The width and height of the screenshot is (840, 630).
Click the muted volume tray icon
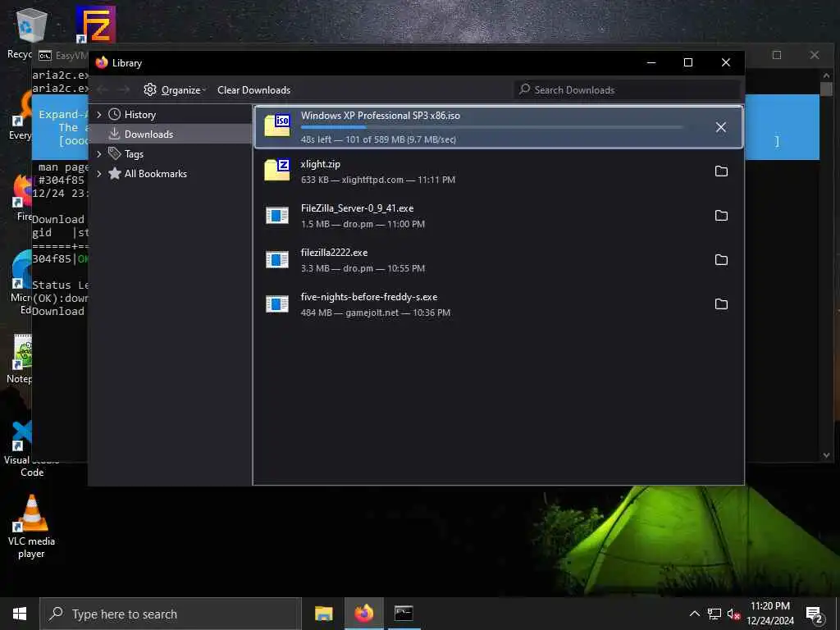733,614
